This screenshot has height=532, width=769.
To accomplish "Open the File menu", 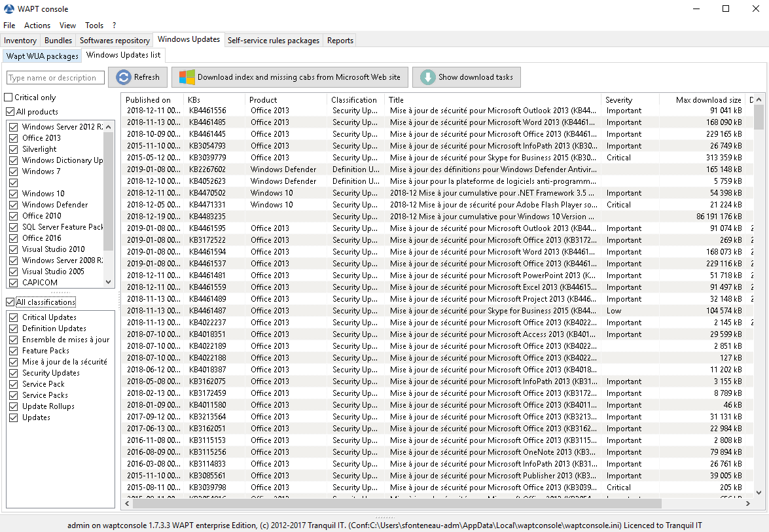I will (9, 25).
